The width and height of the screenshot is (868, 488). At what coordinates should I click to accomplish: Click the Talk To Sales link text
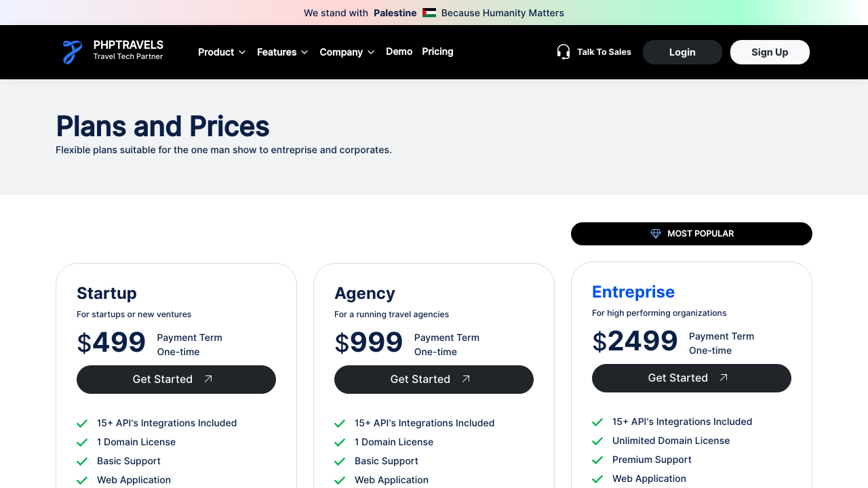click(x=604, y=52)
